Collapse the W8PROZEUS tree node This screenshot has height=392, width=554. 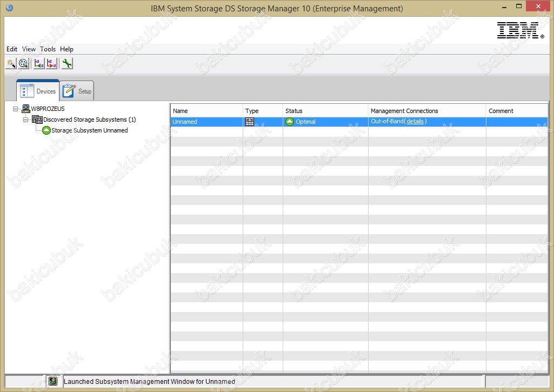click(15, 109)
